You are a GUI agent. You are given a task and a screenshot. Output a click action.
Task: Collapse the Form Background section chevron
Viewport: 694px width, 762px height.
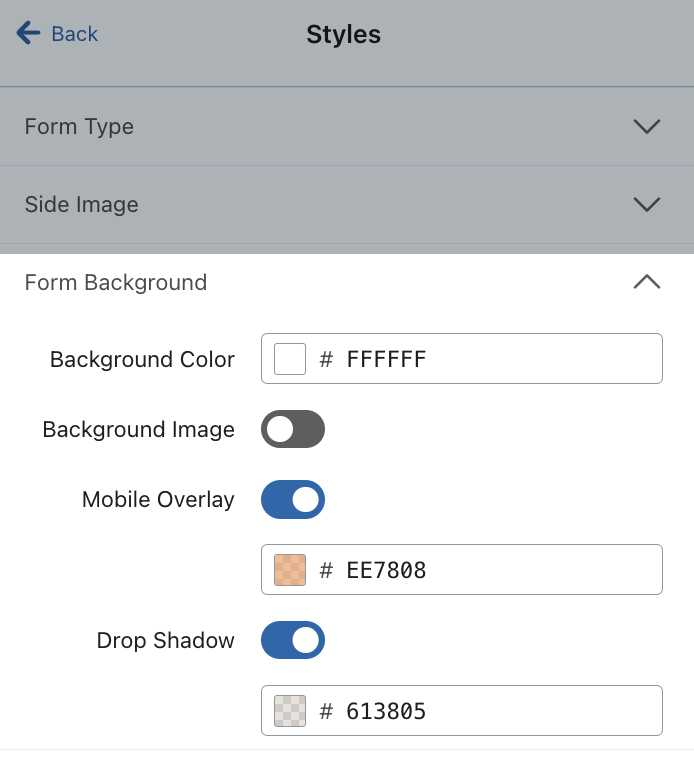click(647, 283)
